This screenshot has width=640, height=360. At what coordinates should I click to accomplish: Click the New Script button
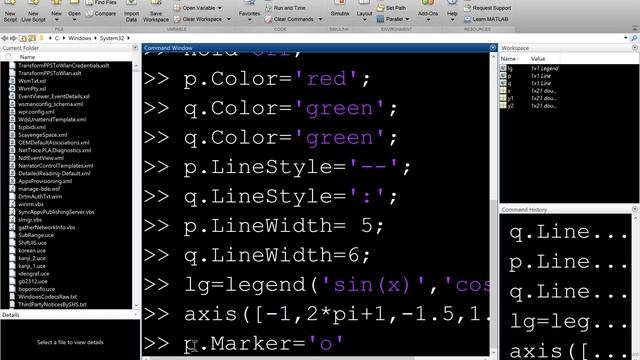point(10,11)
